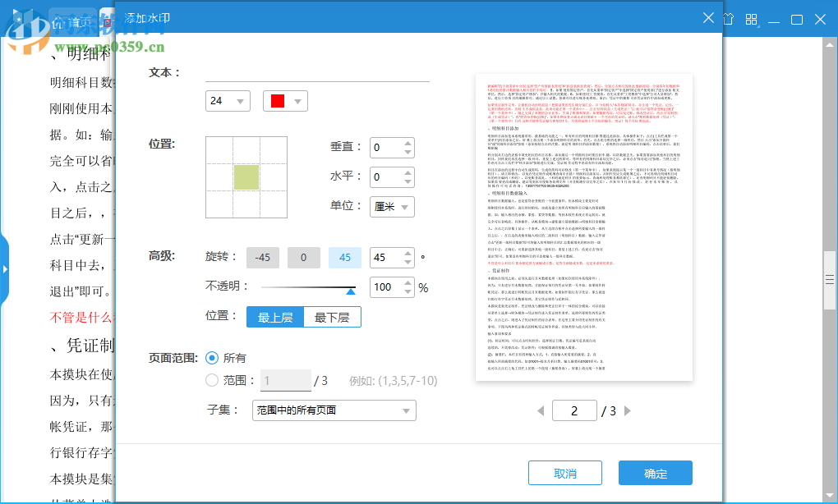Screen dimensions: 838x504
Task: Open the tab layout grid icon in title bar
Action: (752, 18)
